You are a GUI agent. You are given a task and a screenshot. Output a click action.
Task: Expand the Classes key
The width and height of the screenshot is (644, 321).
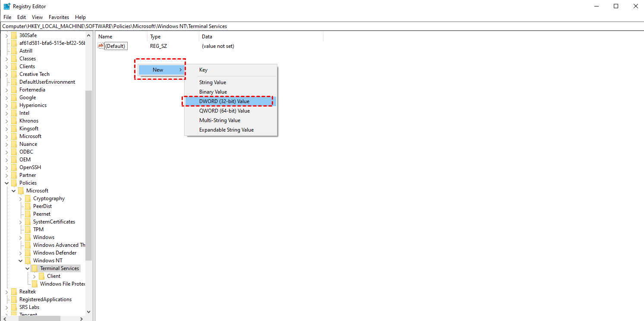(6, 59)
